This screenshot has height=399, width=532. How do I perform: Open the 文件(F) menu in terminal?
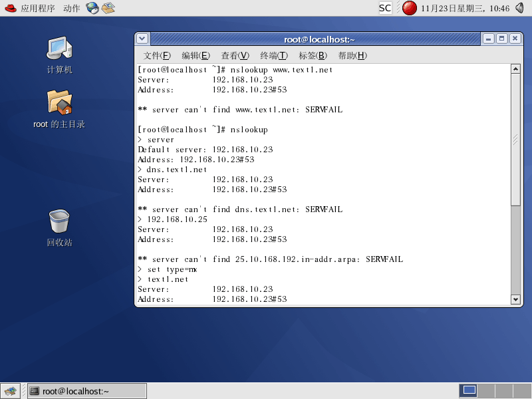point(157,55)
